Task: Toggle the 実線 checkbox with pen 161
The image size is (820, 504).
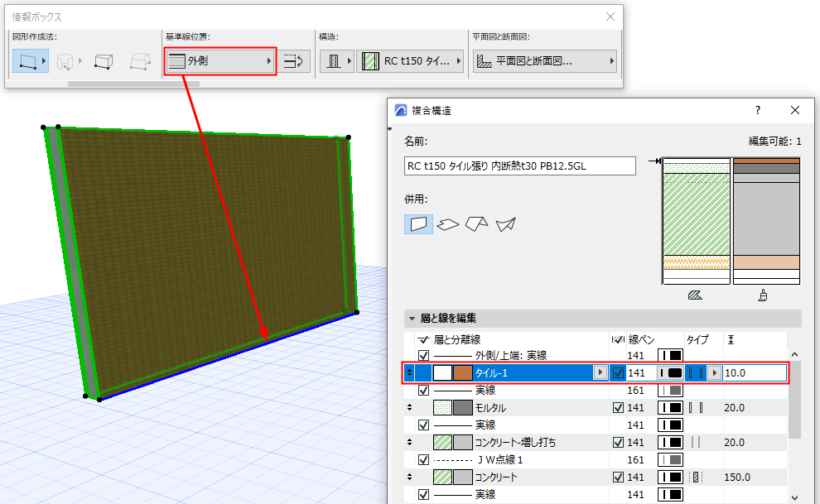Action: (x=423, y=390)
